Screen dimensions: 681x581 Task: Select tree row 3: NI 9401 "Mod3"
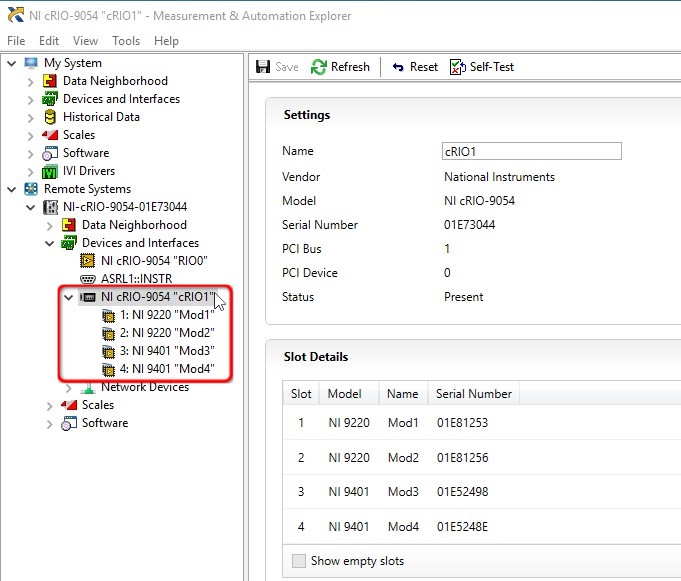pyautogui.click(x=167, y=351)
